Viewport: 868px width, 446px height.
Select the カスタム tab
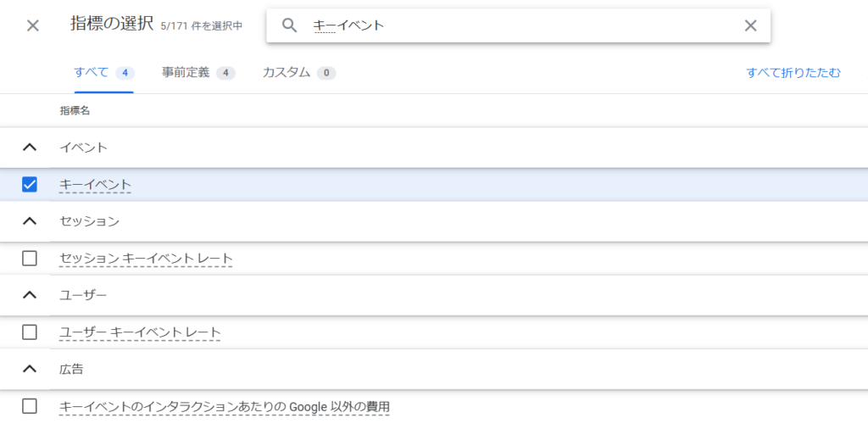click(298, 73)
